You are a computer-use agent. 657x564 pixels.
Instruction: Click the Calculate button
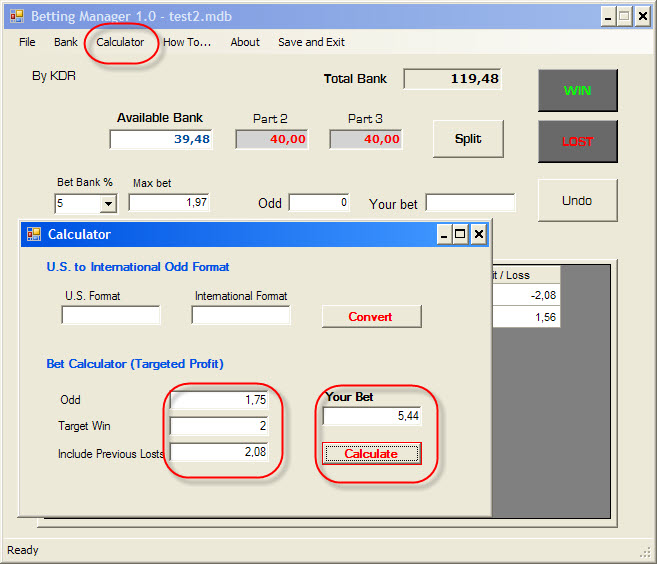[x=371, y=453]
